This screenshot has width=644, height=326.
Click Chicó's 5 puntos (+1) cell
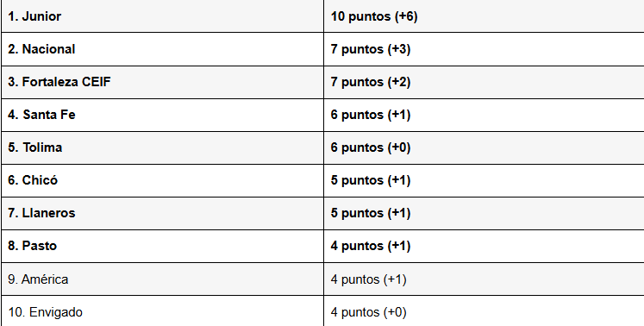(x=485, y=180)
